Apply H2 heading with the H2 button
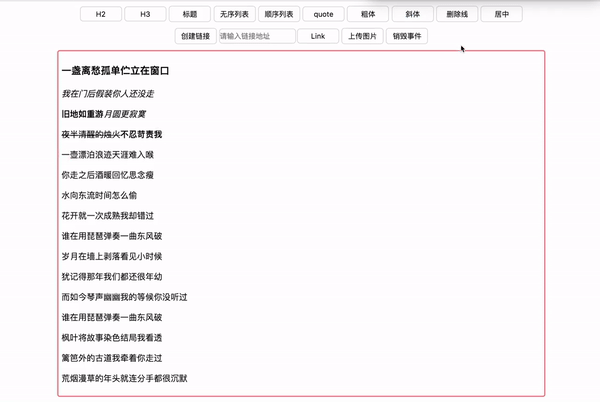The image size is (600, 402). click(x=101, y=14)
